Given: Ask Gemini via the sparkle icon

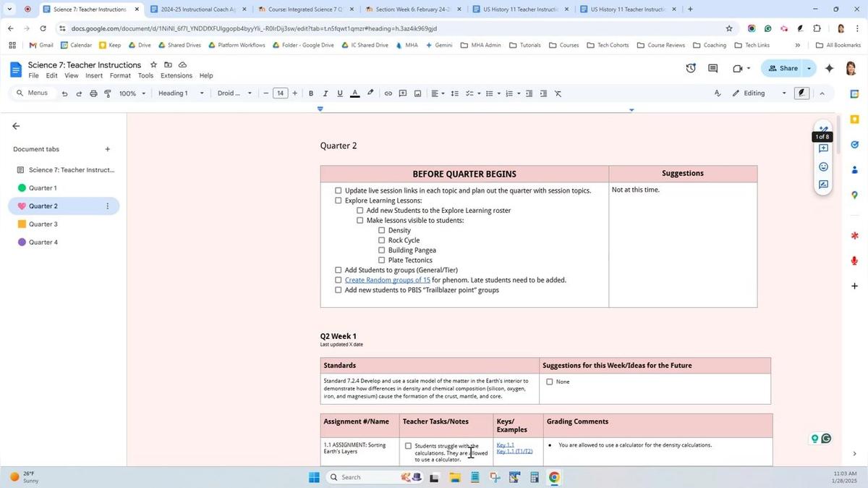Looking at the screenshot, I should [831, 69].
